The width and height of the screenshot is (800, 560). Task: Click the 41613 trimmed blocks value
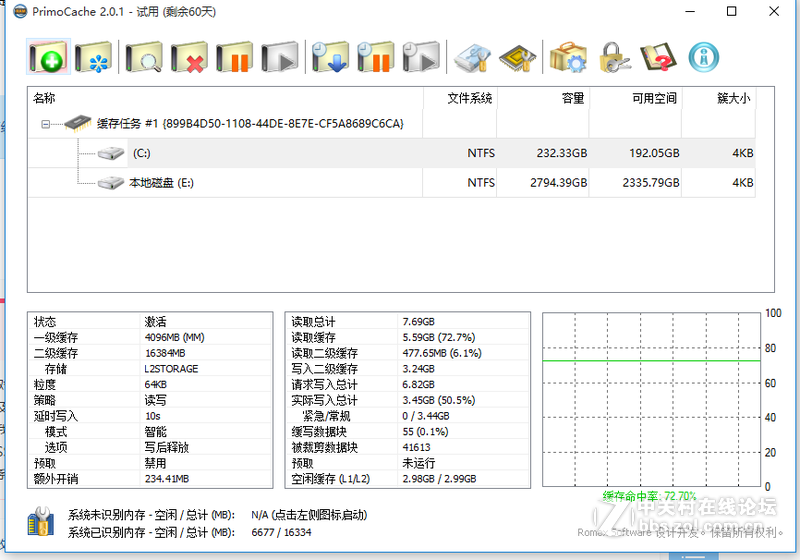coord(416,447)
